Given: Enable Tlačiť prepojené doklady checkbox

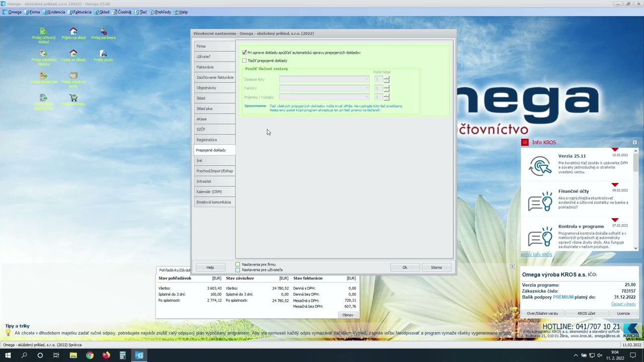Looking at the screenshot, I should click(245, 60).
